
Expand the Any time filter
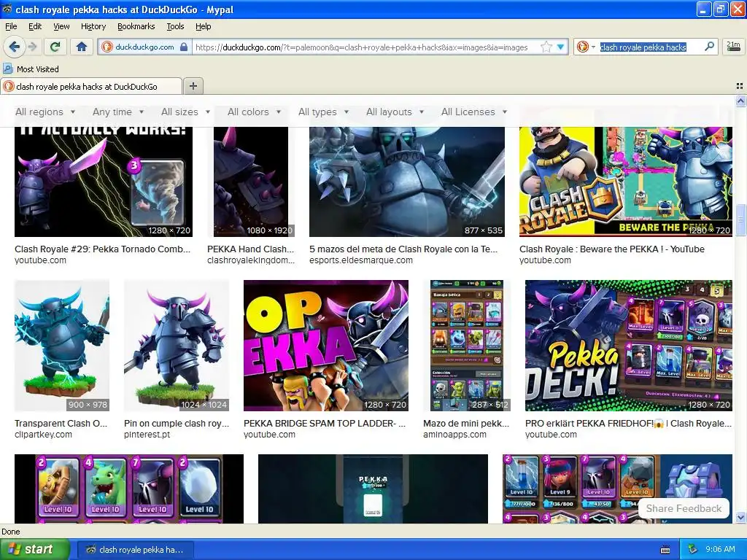[118, 112]
